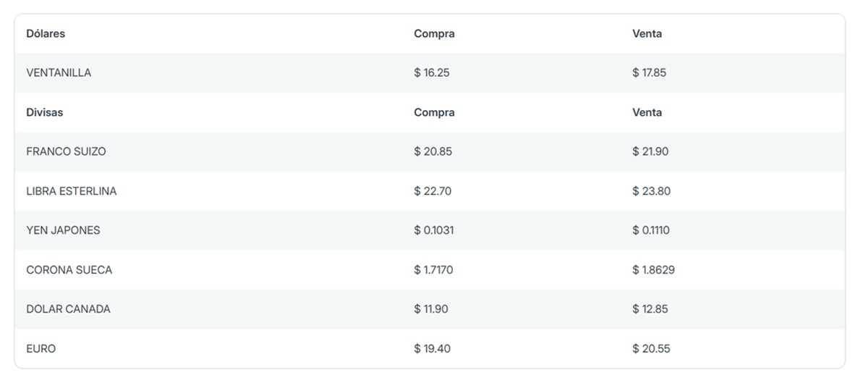Click the LIBRA ESTERLINA row label
The height and width of the screenshot is (391, 868).
coord(72,191)
